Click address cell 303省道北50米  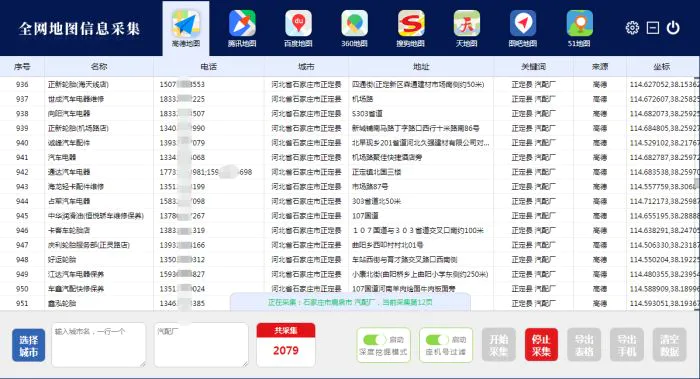pos(376,201)
